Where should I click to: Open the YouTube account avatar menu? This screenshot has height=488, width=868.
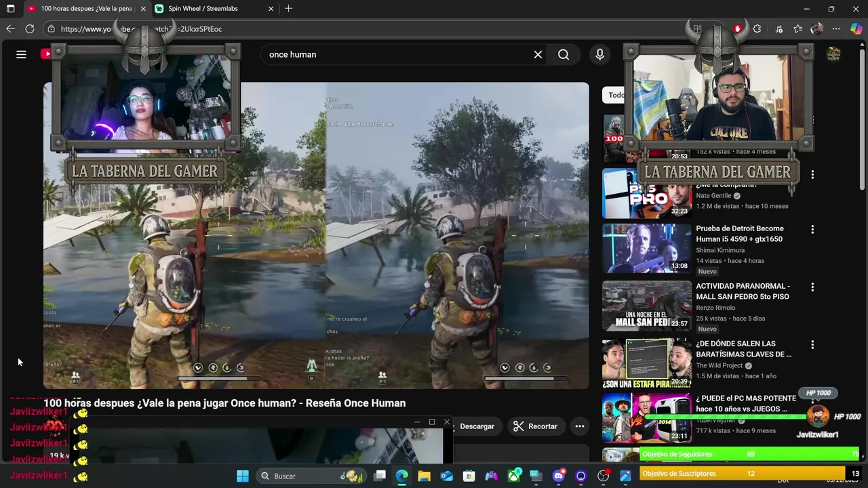coord(833,54)
